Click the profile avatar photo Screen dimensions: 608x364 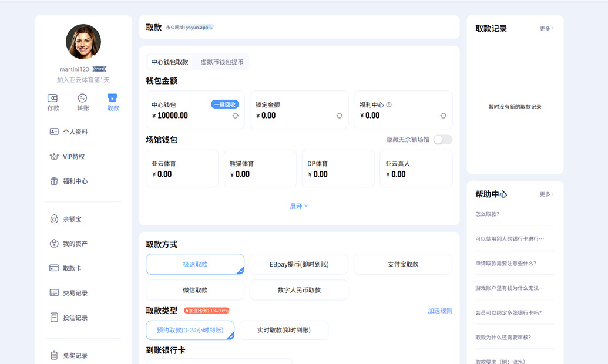[x=83, y=42]
